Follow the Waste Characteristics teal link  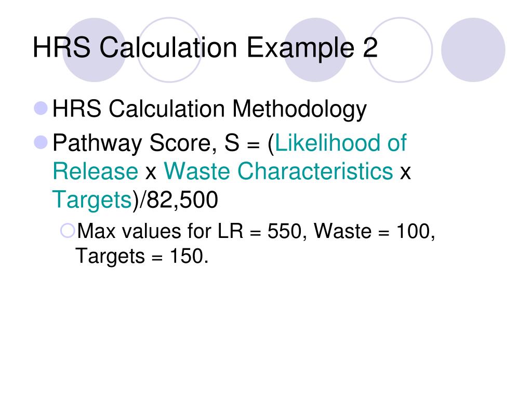278,171
